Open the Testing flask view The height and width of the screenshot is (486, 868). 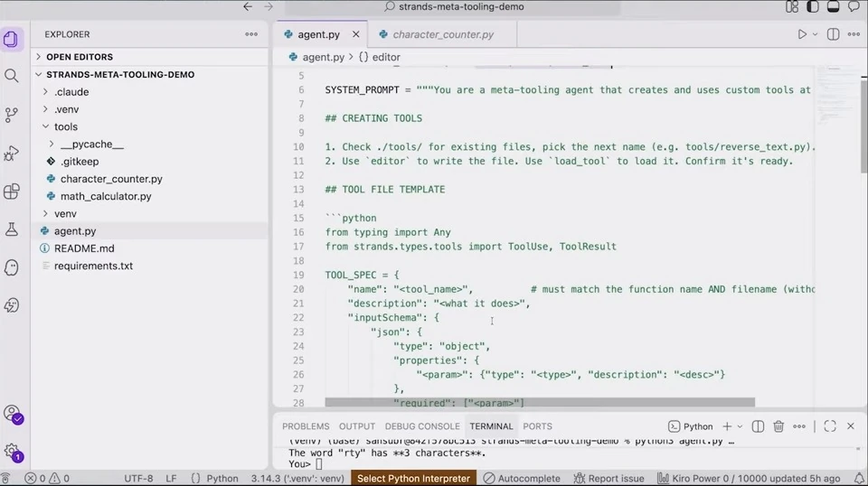pos(11,229)
